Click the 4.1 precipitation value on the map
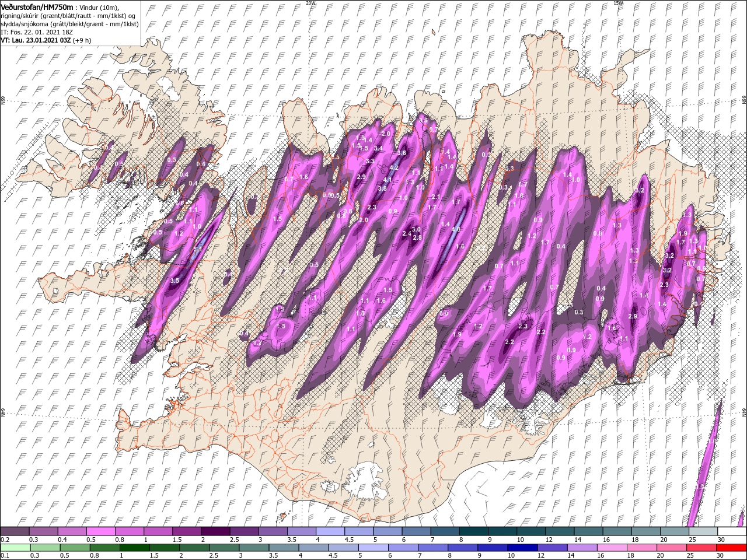 [x=388, y=180]
